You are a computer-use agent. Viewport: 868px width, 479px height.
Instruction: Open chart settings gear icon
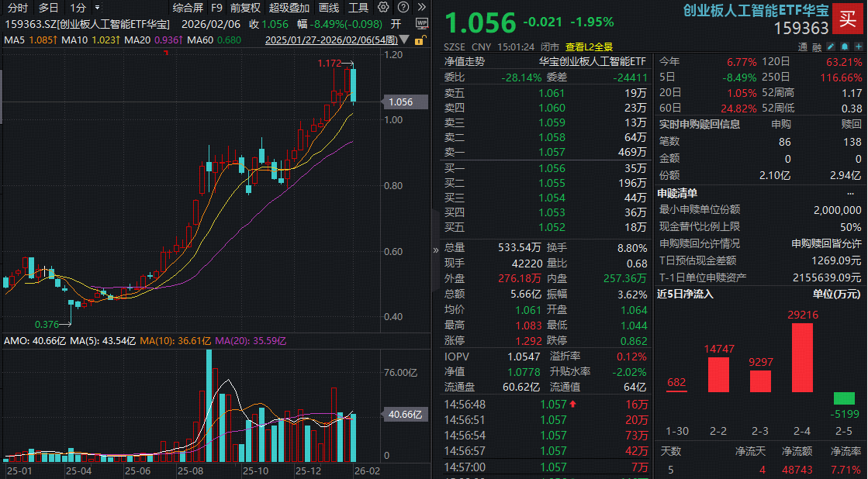[x=382, y=8]
